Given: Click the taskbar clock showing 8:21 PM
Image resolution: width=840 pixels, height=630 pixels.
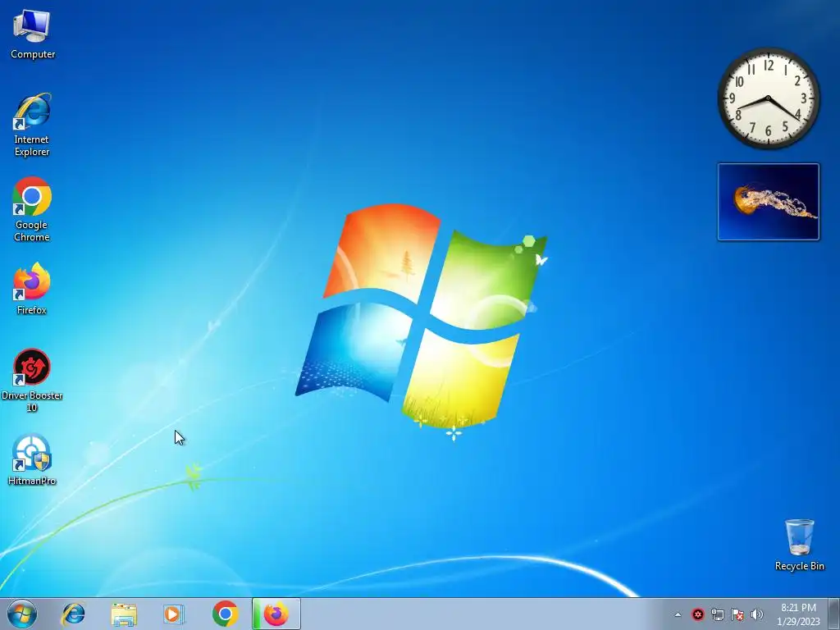Looking at the screenshot, I should (x=798, y=614).
